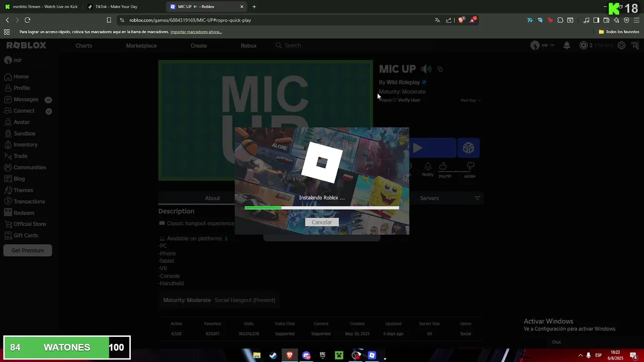Open Marketplace in top navigation

pyautogui.click(x=141, y=45)
